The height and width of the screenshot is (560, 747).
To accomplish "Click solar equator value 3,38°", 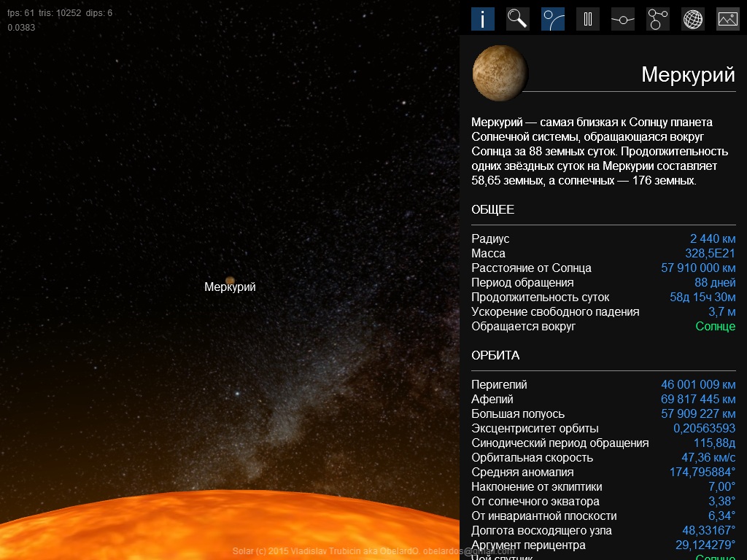I will (721, 502).
